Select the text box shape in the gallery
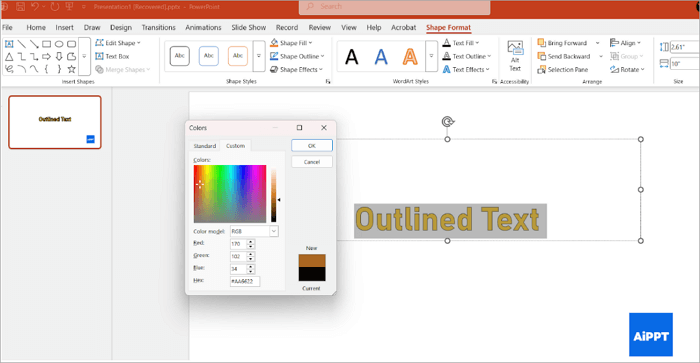The height and width of the screenshot is (363, 700). click(x=9, y=44)
